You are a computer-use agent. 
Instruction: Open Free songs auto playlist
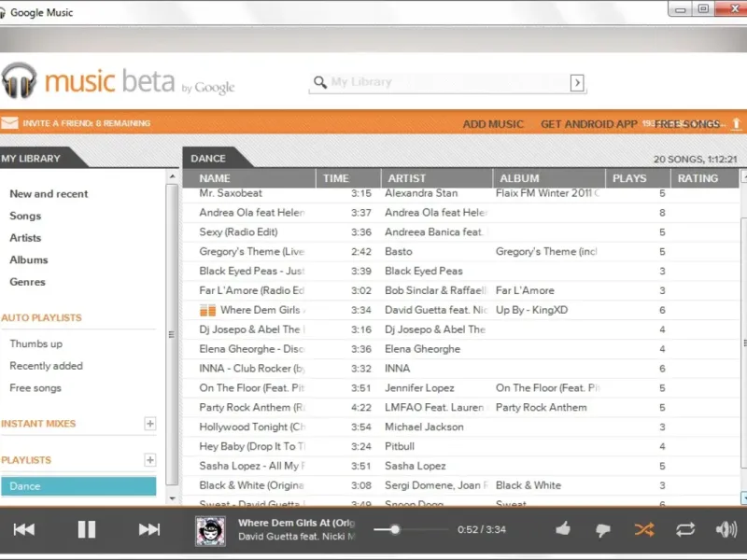point(35,387)
